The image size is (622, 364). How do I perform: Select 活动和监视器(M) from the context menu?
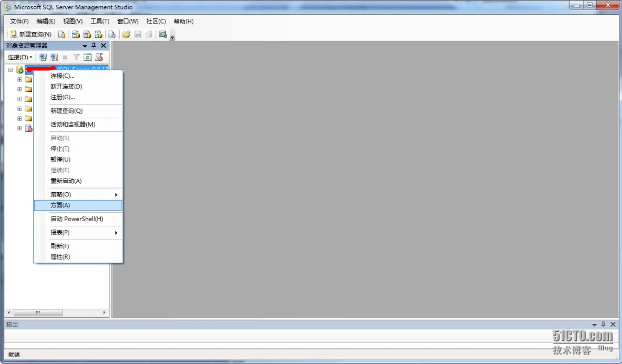pyautogui.click(x=78, y=124)
